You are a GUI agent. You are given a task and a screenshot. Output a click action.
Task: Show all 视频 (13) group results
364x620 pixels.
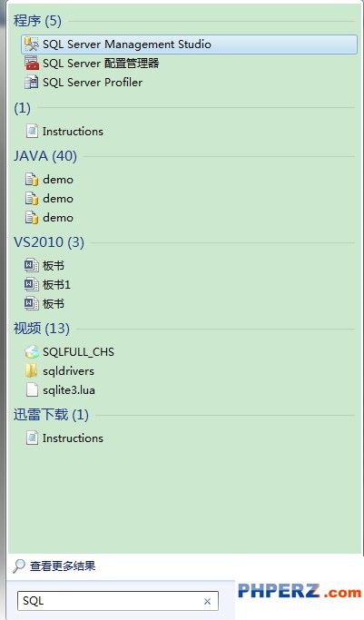click(42, 329)
